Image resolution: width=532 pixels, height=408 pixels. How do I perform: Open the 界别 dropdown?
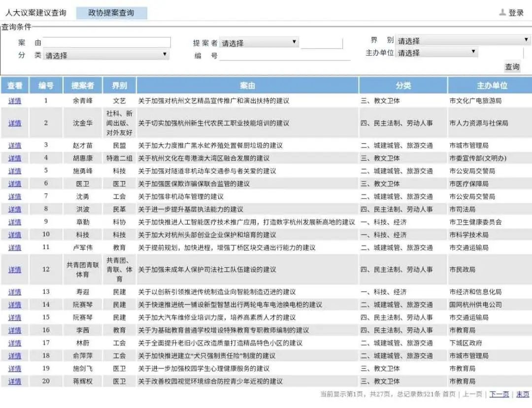(463, 40)
